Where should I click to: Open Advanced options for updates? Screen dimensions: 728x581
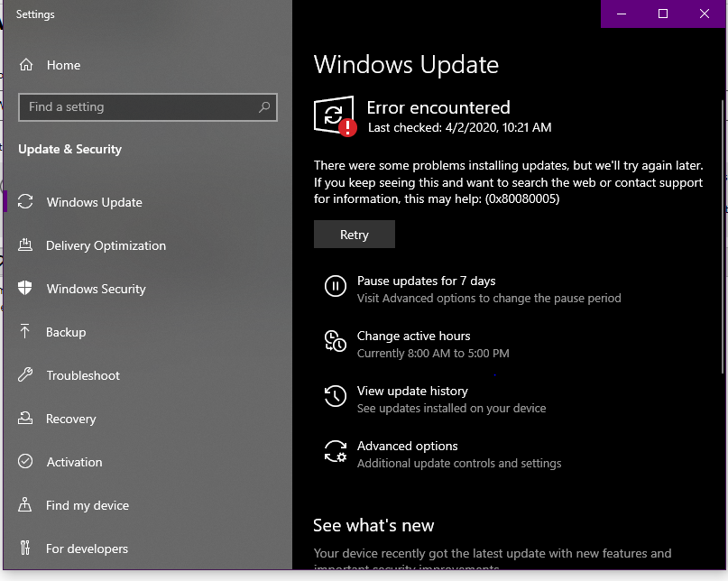coord(407,446)
